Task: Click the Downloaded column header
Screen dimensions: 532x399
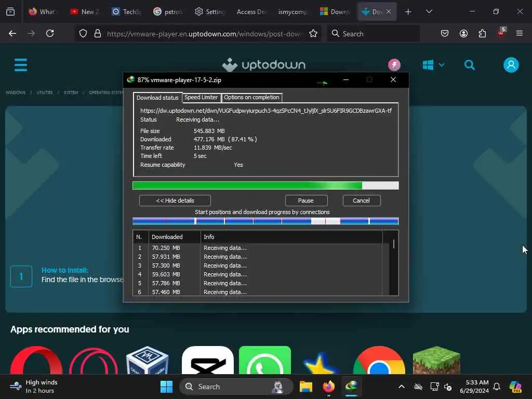Action: click(x=175, y=237)
